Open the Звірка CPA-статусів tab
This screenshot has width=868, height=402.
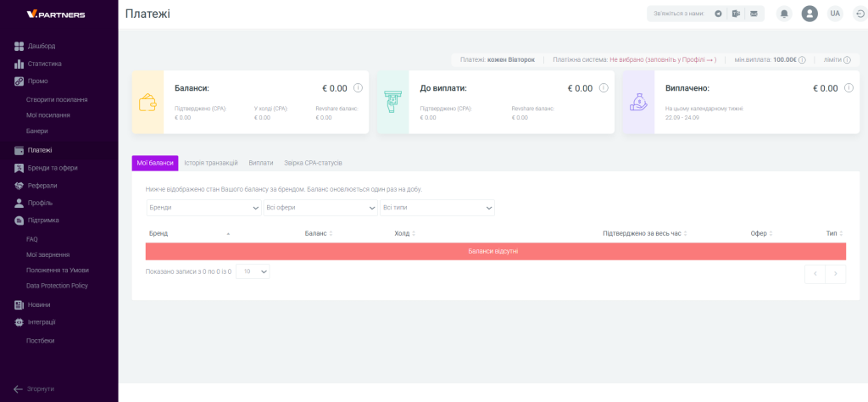pos(313,162)
